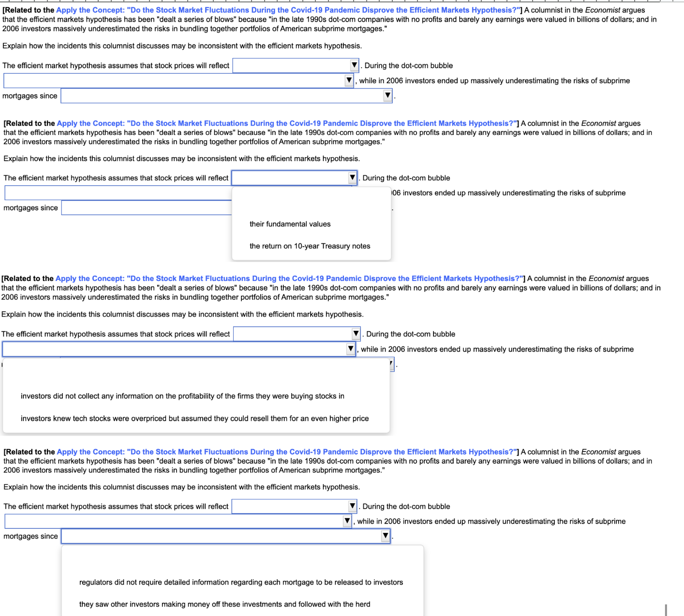The height and width of the screenshot is (616, 684).
Task: Click the arrow icon on the second question's first dropdown
Action: [x=352, y=177]
